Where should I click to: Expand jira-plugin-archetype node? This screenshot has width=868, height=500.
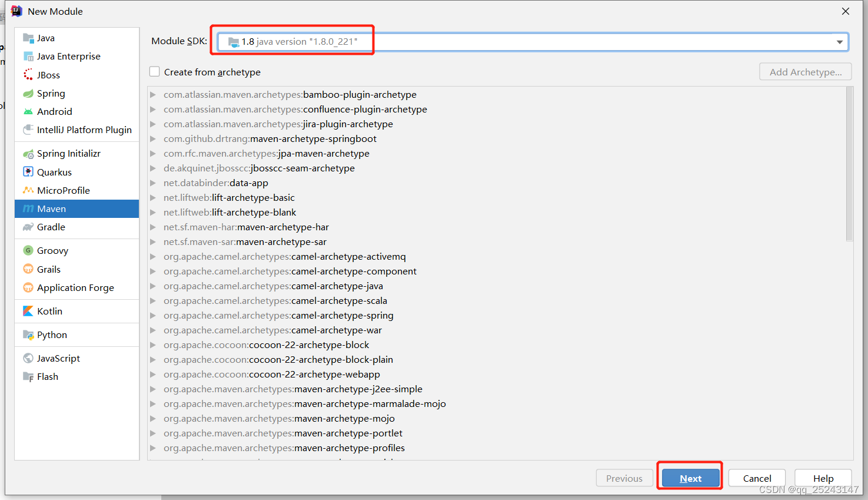pos(153,124)
